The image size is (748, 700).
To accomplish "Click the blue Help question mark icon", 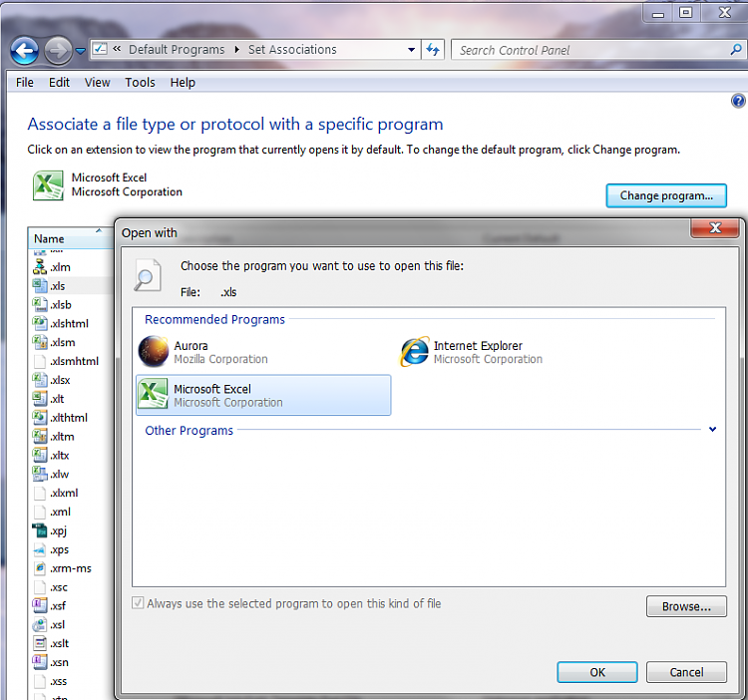I will point(738,101).
